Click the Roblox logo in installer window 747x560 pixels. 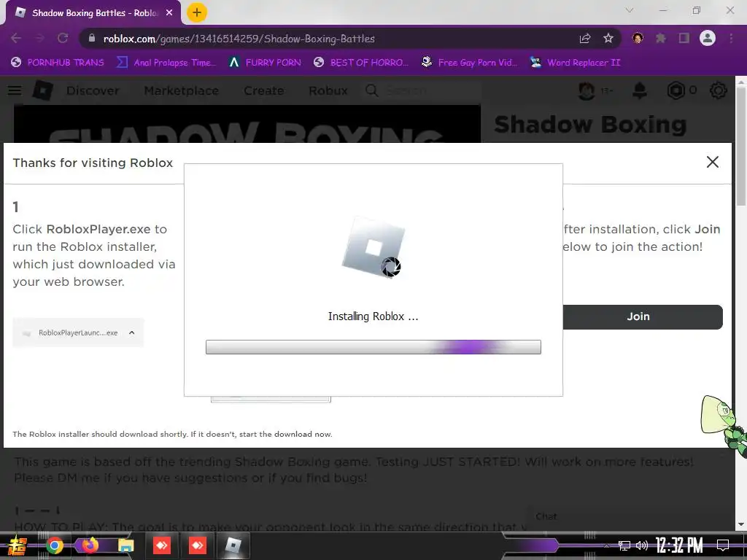pyautogui.click(x=373, y=247)
